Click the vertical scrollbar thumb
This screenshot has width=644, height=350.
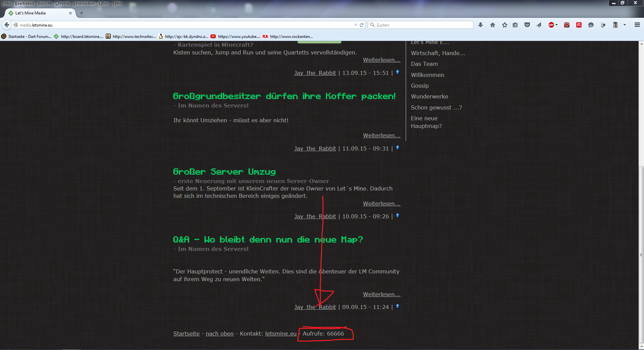pyautogui.click(x=641, y=255)
